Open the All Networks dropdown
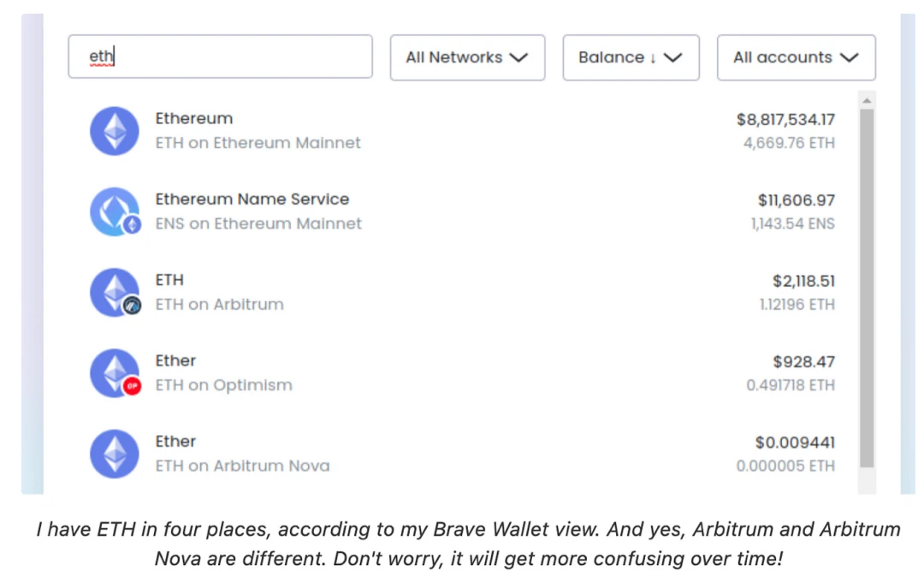The image size is (924, 571). (467, 57)
